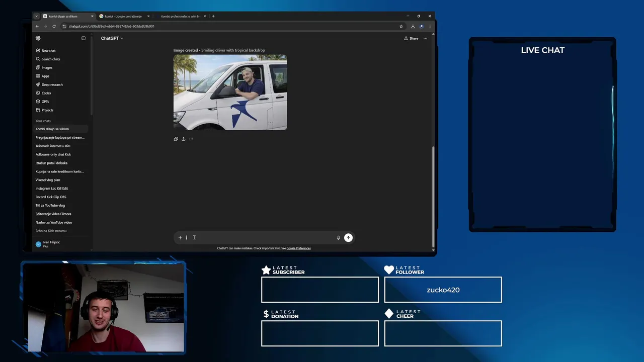Open chat Titl za YouTube vlog
The width and height of the screenshot is (644, 362).
(x=60, y=206)
